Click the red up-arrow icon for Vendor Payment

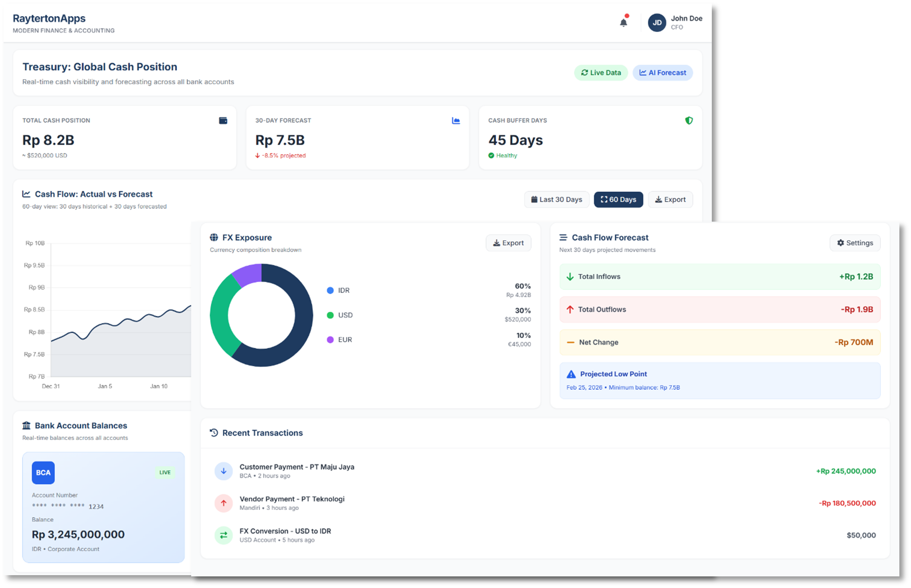(x=224, y=503)
